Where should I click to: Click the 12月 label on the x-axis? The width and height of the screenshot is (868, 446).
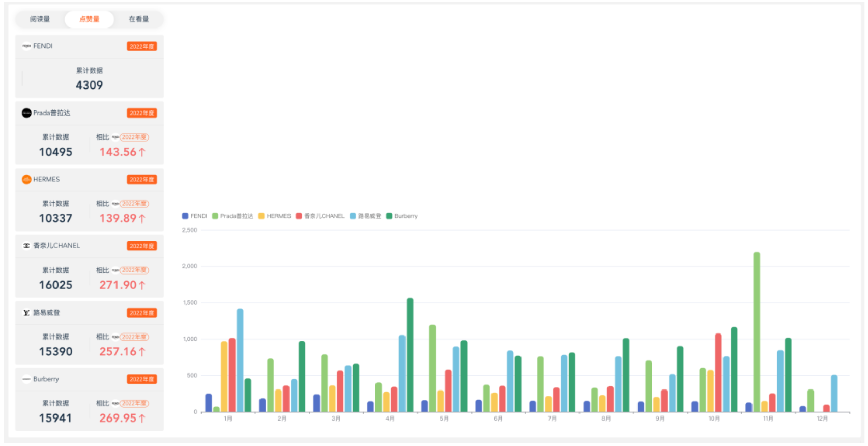tap(822, 419)
